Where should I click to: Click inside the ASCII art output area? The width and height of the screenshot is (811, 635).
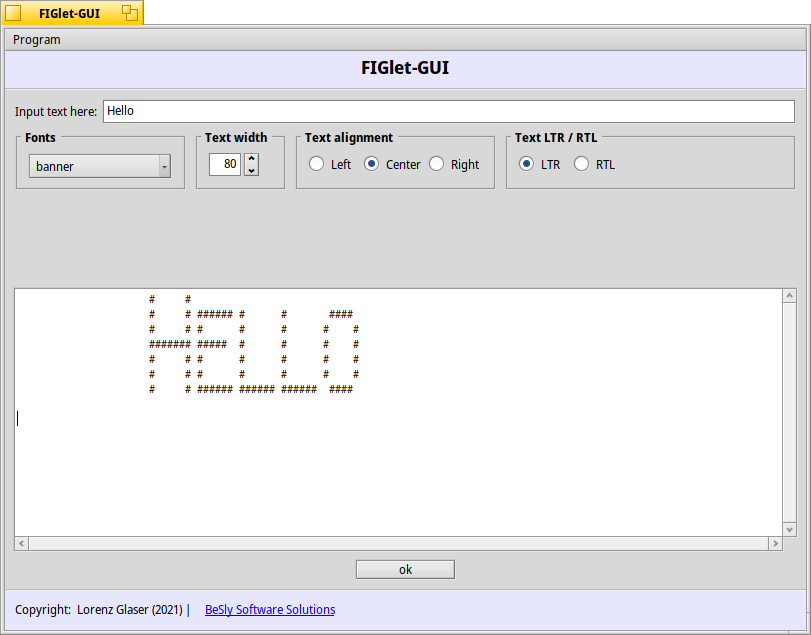[x=398, y=412]
